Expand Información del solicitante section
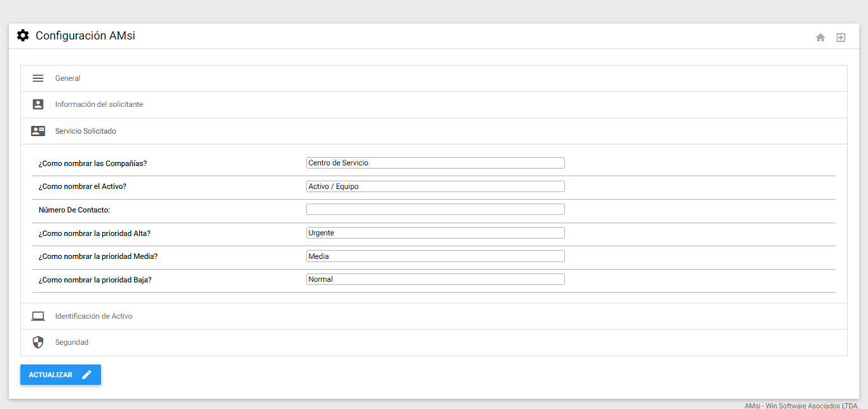This screenshot has width=868, height=409. click(x=434, y=104)
